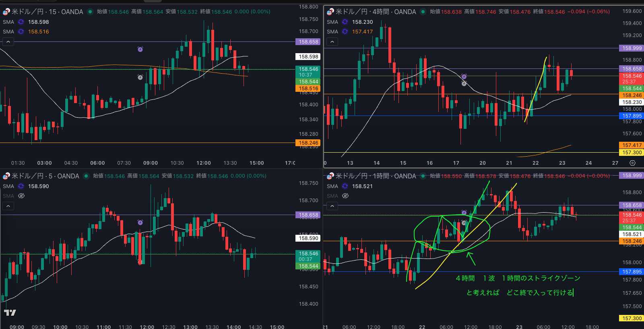Image resolution: width=644 pixels, height=329 pixels.
Task: Show hidden SMA indicator on 5-minute chart
Action: 21,196
